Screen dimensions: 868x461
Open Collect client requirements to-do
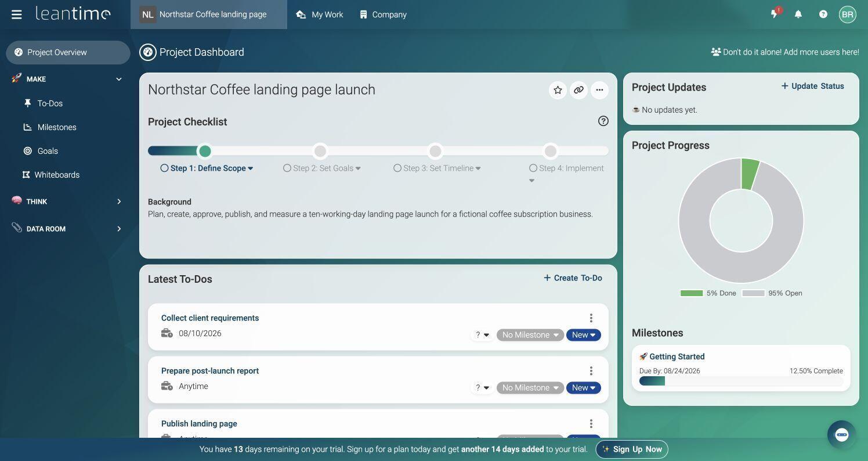[210, 318]
